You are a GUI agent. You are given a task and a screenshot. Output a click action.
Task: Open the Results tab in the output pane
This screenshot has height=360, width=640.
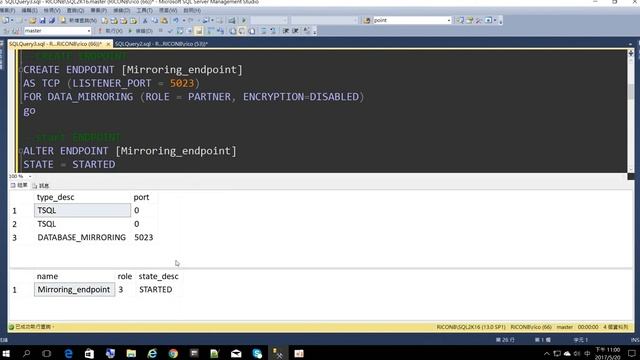point(19,185)
